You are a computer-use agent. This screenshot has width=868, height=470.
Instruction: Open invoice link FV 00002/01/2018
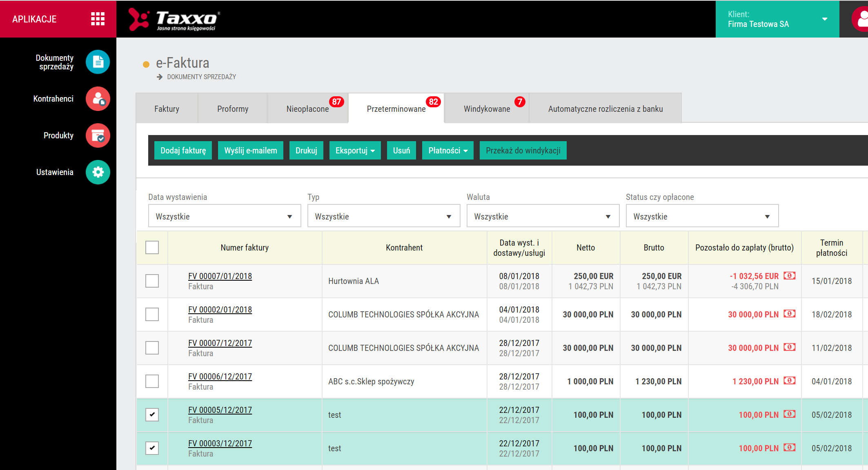(220, 310)
